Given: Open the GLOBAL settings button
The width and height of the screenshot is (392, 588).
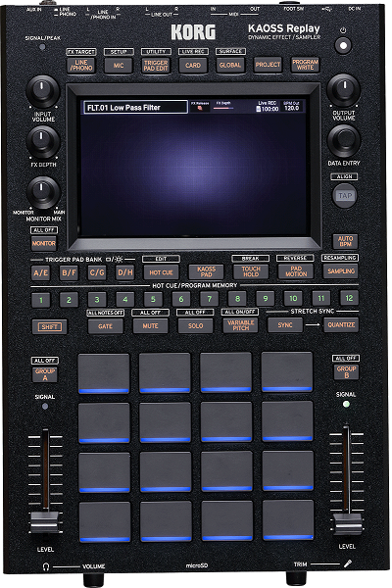Looking at the screenshot, I should click(x=230, y=65).
